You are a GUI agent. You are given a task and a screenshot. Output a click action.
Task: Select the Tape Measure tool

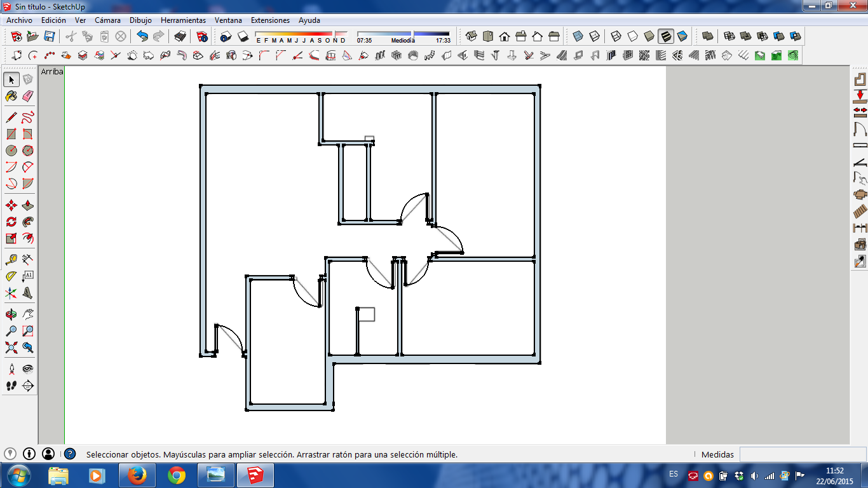coord(11,260)
